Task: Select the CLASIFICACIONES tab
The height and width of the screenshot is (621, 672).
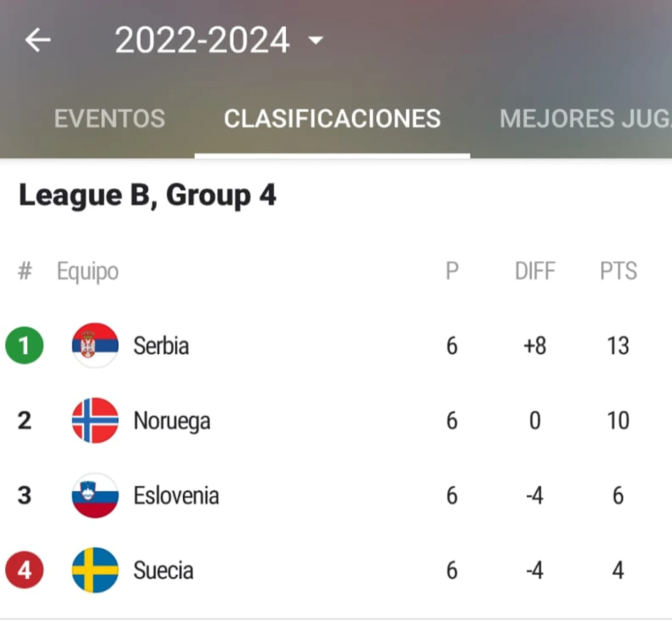Action: coord(332,119)
